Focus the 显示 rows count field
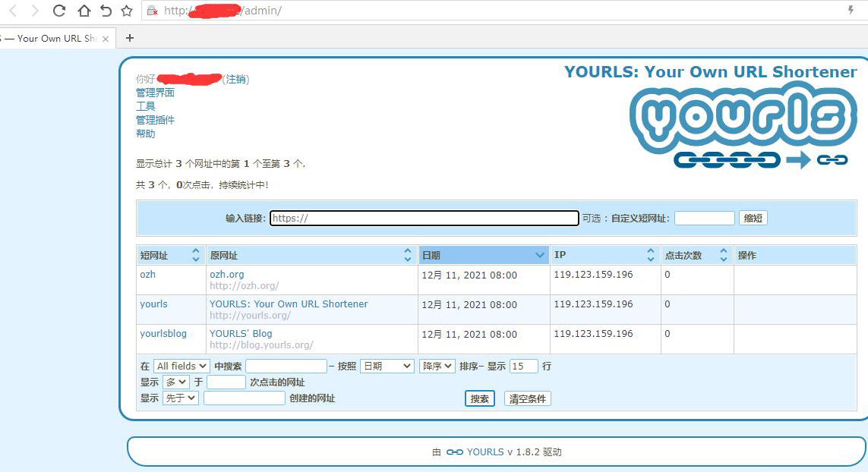 click(x=524, y=367)
